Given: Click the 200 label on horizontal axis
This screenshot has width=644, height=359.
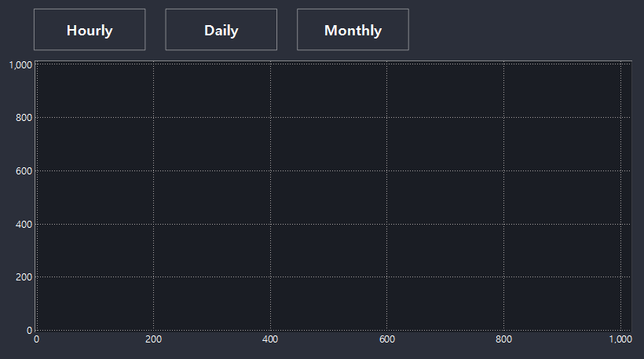Looking at the screenshot, I should coord(154,339).
